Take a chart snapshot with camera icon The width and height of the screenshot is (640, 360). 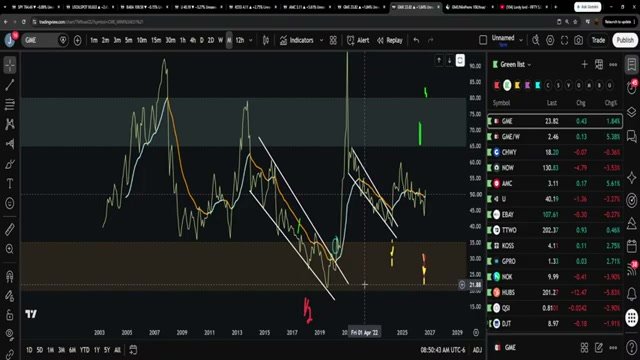579,40
